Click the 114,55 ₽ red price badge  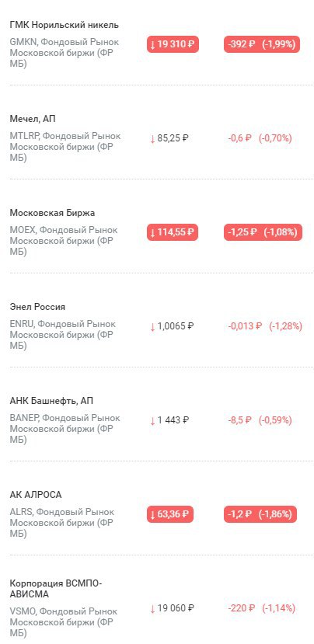click(173, 232)
